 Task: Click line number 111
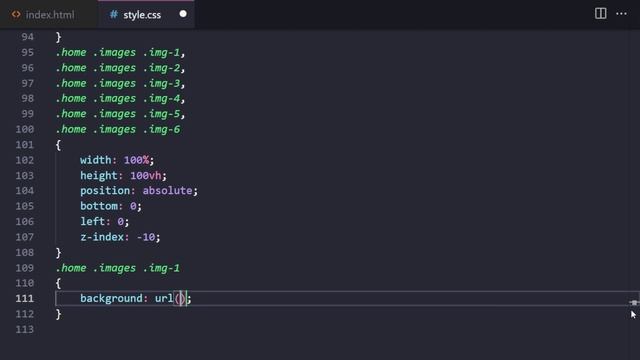click(24, 298)
